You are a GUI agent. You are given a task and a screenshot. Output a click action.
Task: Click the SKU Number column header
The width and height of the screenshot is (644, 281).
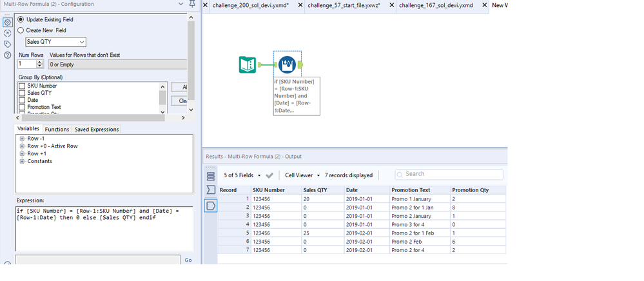pyautogui.click(x=276, y=190)
